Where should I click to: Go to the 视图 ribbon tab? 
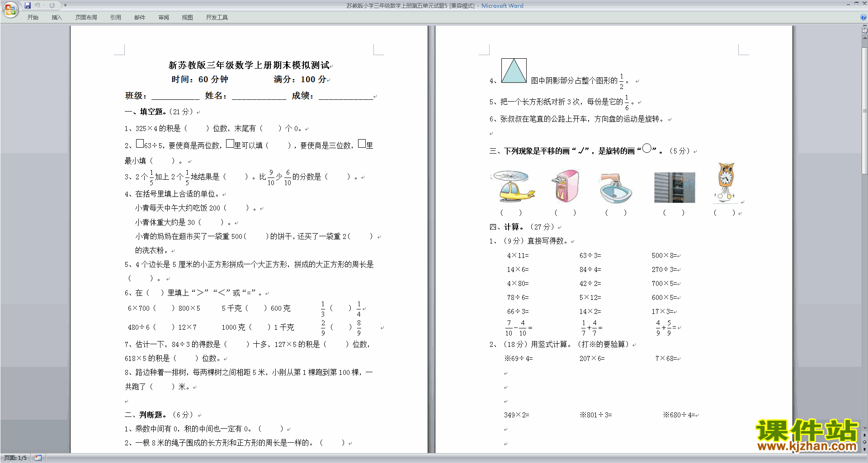coord(187,18)
